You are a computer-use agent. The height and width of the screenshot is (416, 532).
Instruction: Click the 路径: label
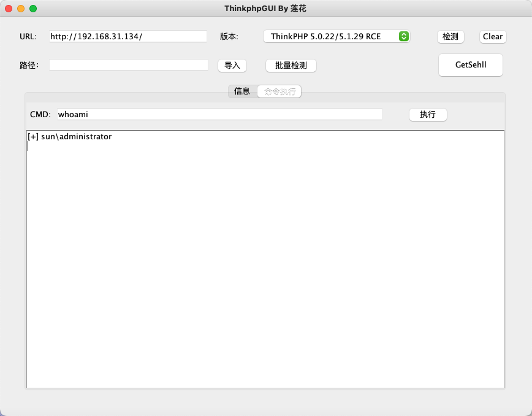click(29, 65)
